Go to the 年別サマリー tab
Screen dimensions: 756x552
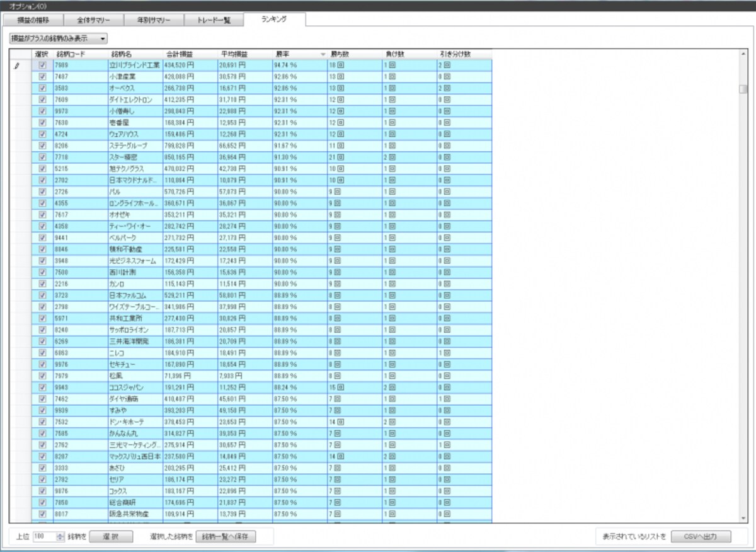pyautogui.click(x=153, y=20)
